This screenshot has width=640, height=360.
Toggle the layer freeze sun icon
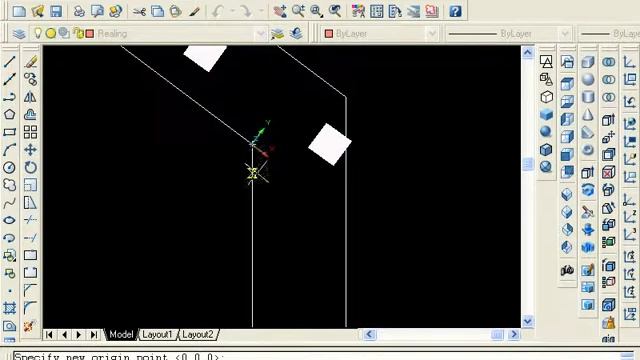coord(51,33)
